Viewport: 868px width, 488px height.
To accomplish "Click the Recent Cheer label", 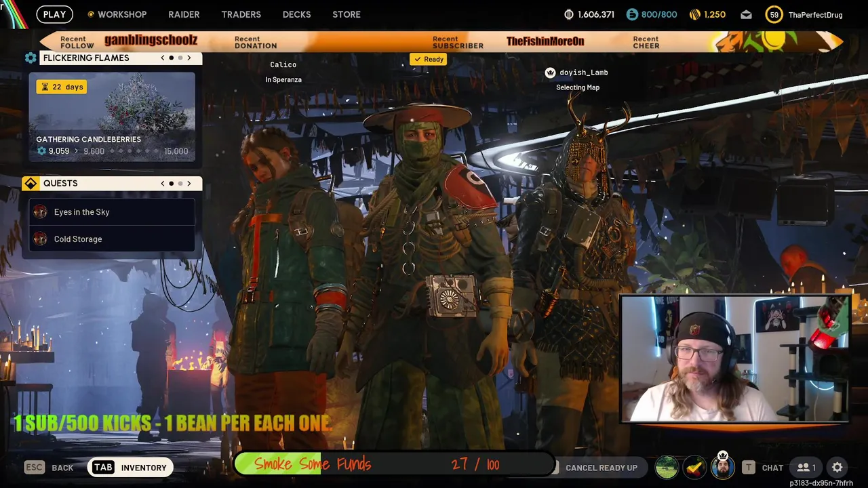I will click(646, 42).
